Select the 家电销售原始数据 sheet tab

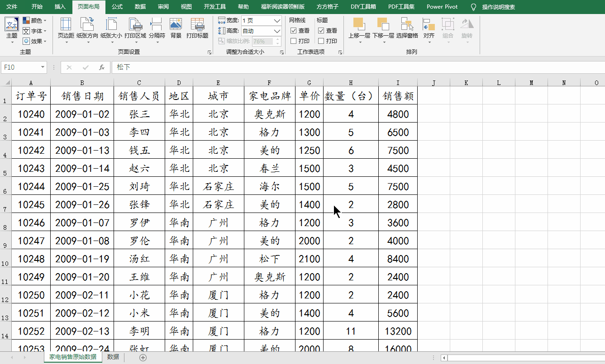tap(73, 357)
